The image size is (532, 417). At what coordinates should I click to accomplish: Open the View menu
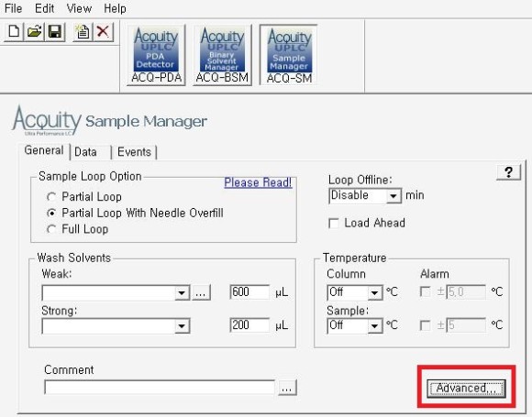[x=79, y=8]
